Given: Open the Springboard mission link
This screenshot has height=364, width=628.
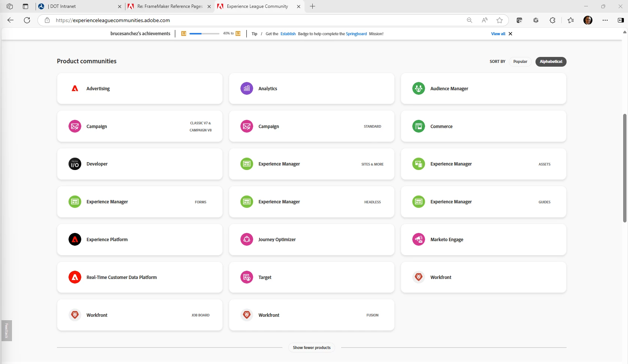Looking at the screenshot, I should (x=356, y=34).
